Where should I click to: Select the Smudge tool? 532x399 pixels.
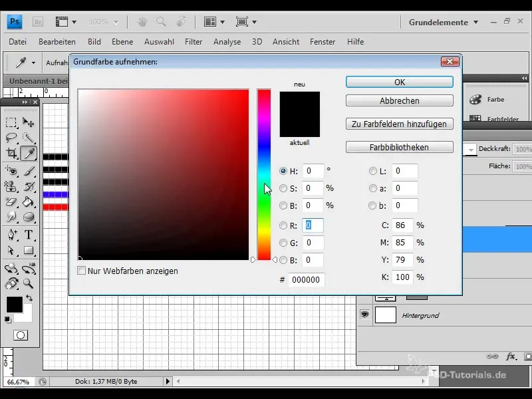[11, 217]
